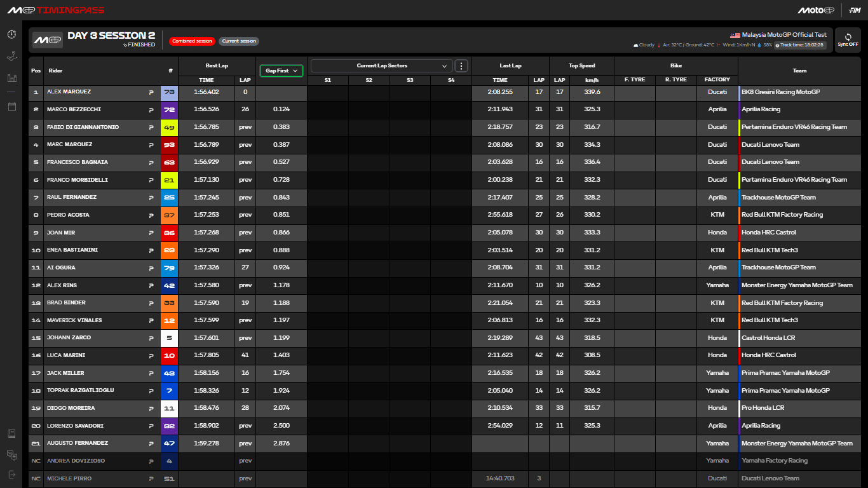Select the Marc Marquez timing row
868x488 pixels.
click(381, 144)
